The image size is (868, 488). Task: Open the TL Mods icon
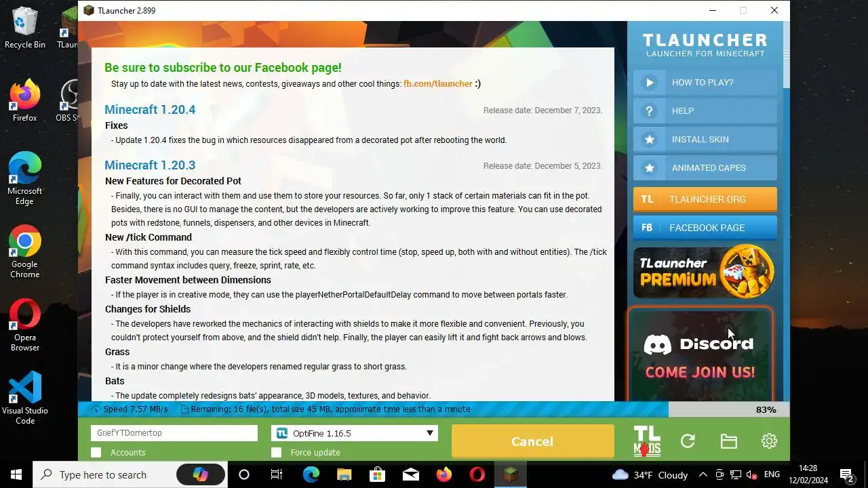tap(647, 441)
